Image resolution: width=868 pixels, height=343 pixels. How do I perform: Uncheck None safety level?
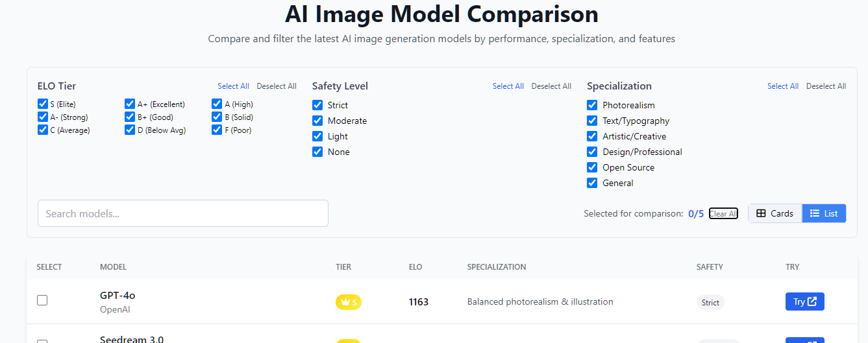click(x=317, y=152)
